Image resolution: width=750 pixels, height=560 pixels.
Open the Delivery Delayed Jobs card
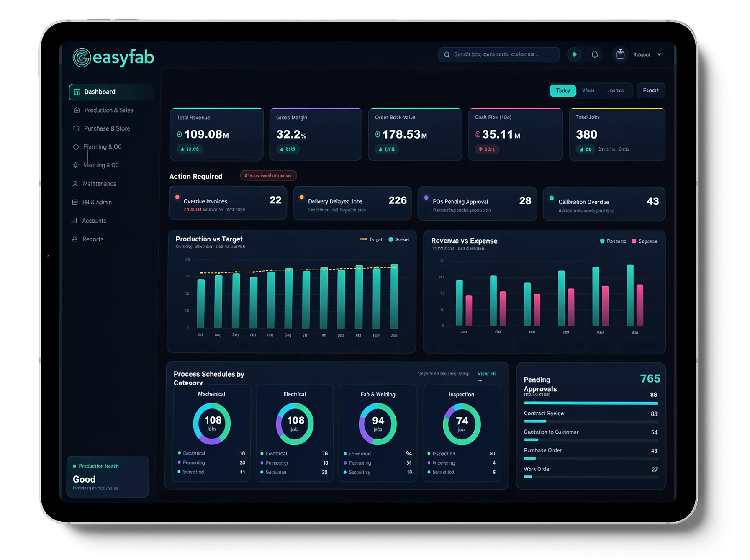pos(352,203)
